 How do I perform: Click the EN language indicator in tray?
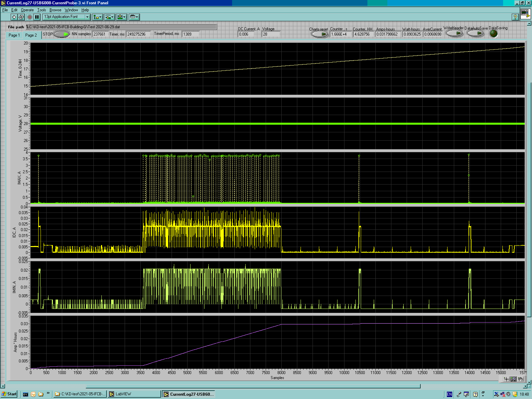click(x=449, y=394)
